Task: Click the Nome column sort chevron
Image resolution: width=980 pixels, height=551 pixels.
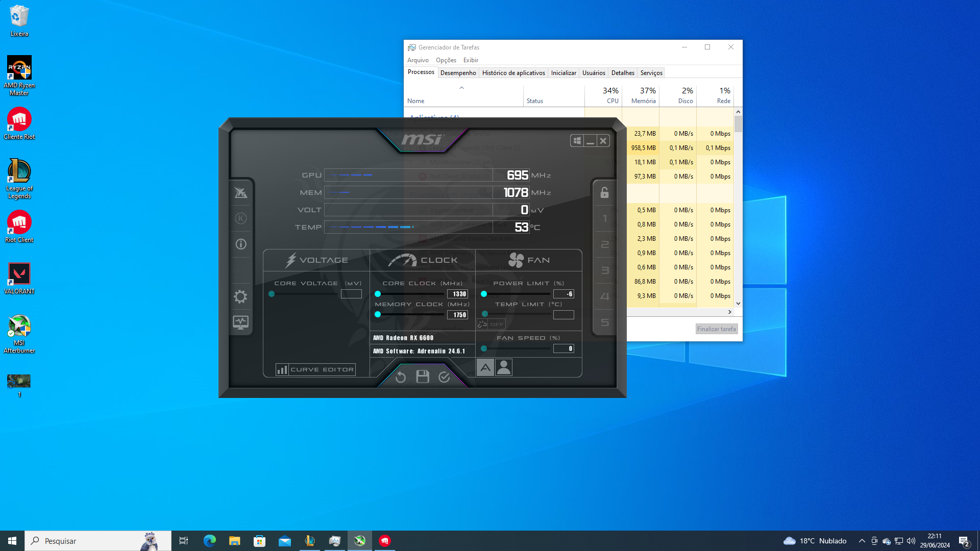Action: (x=461, y=88)
